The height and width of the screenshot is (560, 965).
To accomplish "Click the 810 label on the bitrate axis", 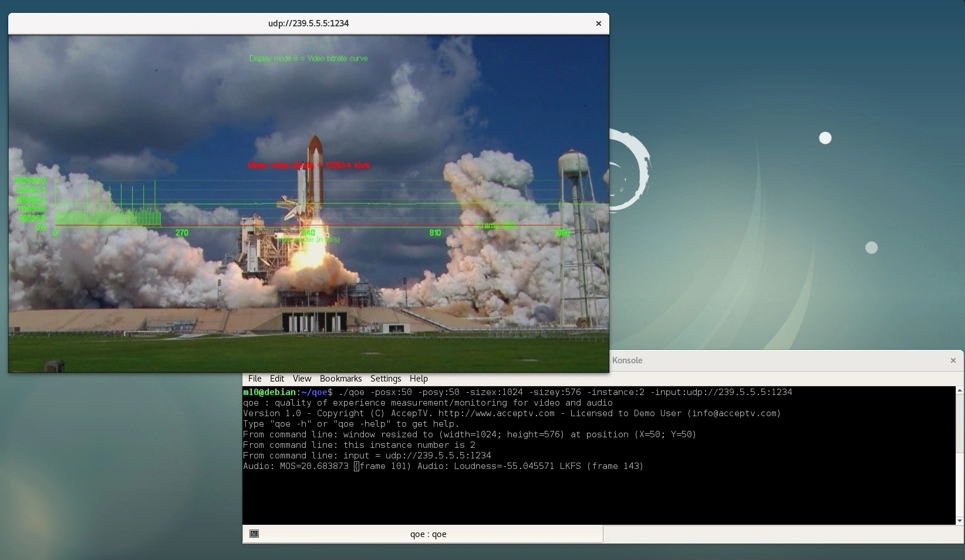I will (435, 233).
